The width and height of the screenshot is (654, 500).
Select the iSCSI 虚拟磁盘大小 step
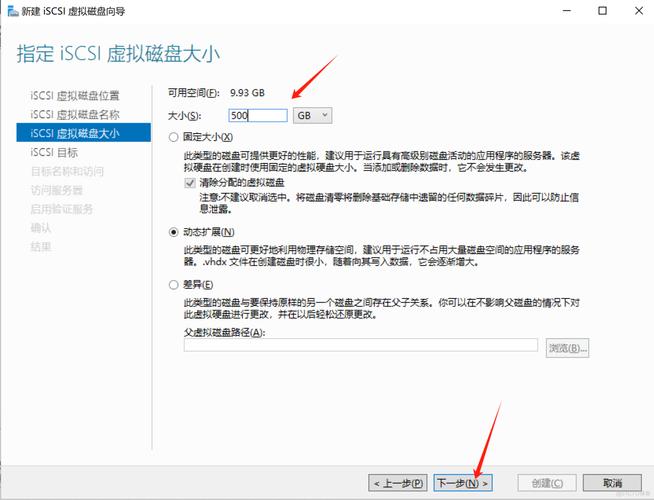pos(83,133)
